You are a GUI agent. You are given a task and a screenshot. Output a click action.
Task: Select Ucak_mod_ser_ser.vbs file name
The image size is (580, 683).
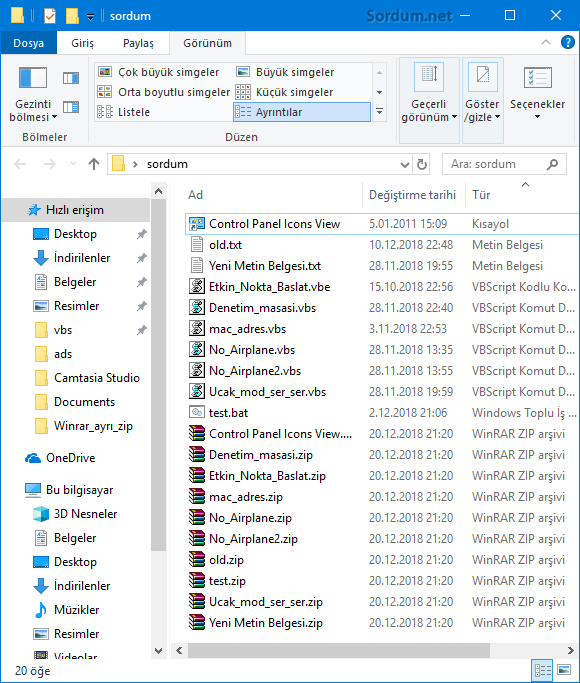pos(267,392)
